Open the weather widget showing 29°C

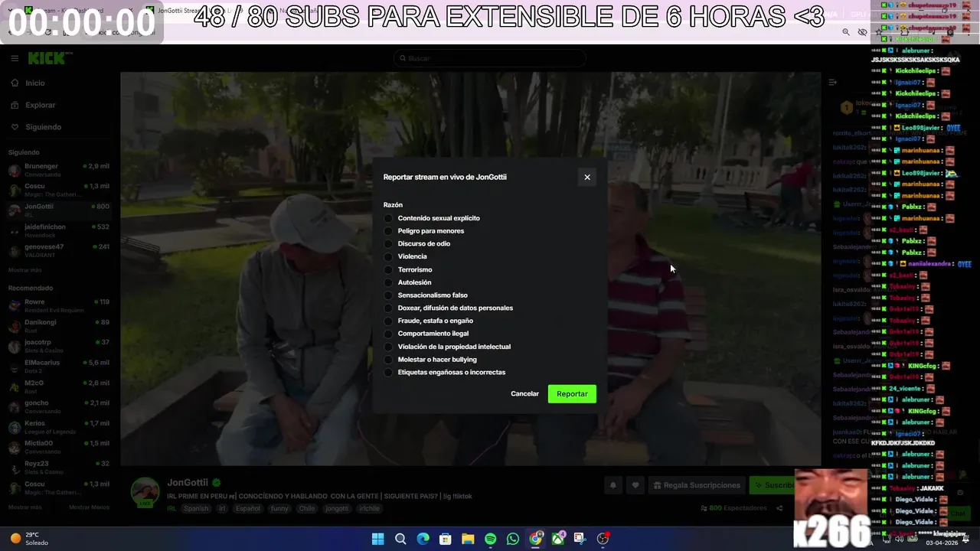pos(29,539)
